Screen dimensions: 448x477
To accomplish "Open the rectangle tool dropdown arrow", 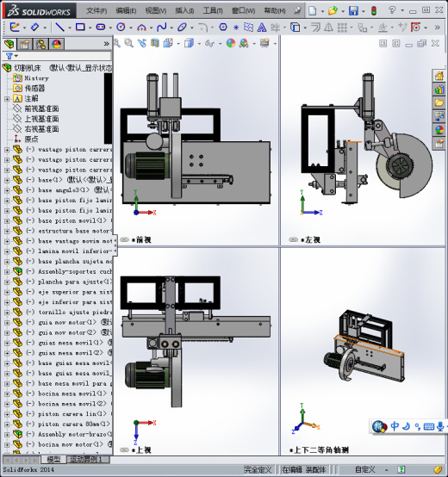I will coord(90,28).
